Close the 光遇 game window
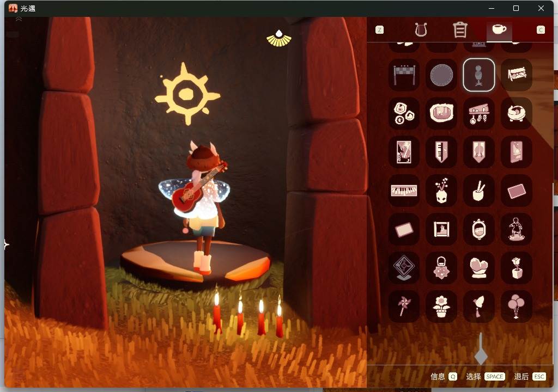 541,8
